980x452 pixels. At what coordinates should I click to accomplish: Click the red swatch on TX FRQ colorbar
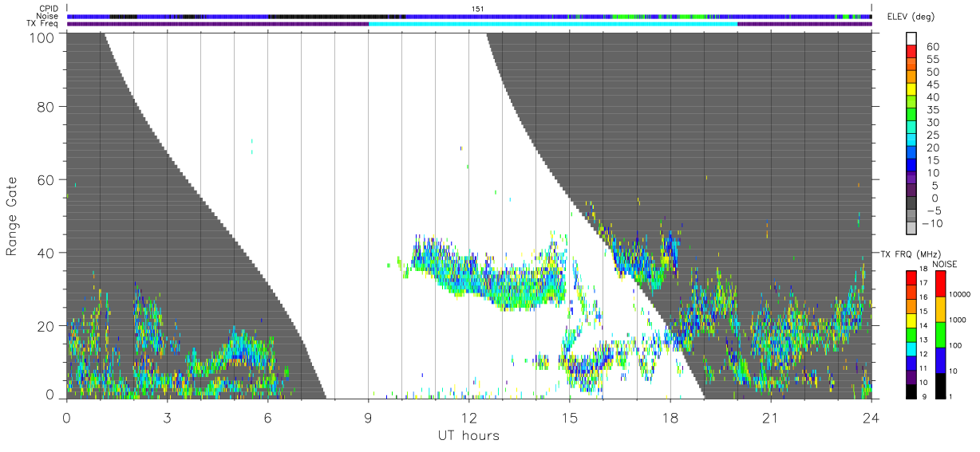tap(911, 278)
